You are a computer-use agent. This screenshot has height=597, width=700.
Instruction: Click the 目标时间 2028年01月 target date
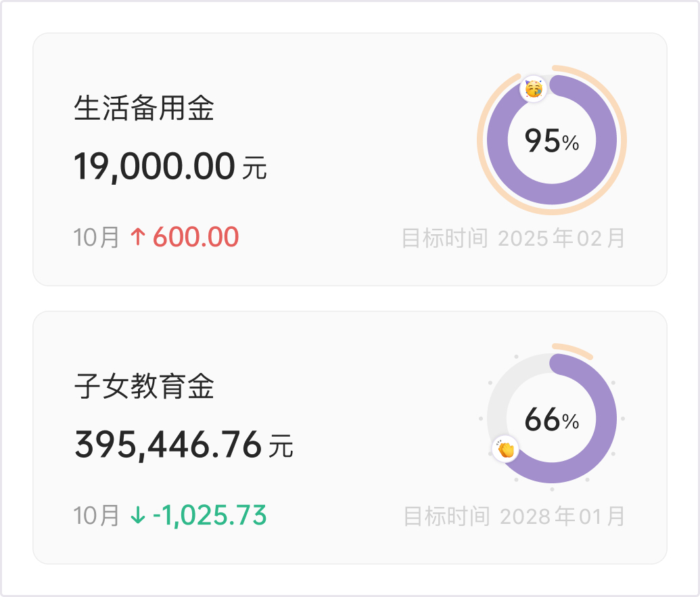pos(514,516)
